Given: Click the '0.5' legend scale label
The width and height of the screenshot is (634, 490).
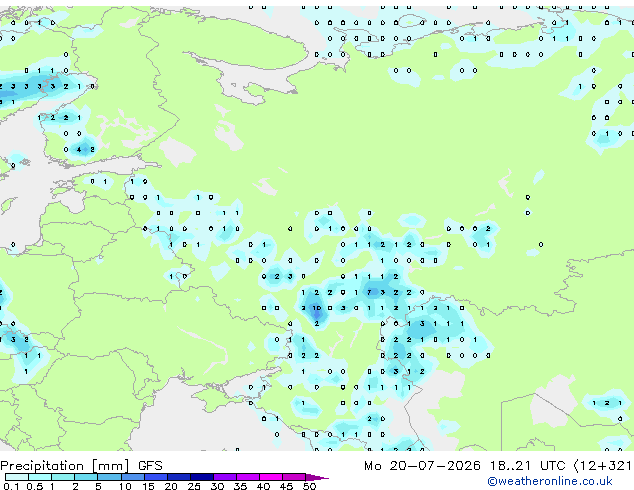Looking at the screenshot, I should 35,486.
